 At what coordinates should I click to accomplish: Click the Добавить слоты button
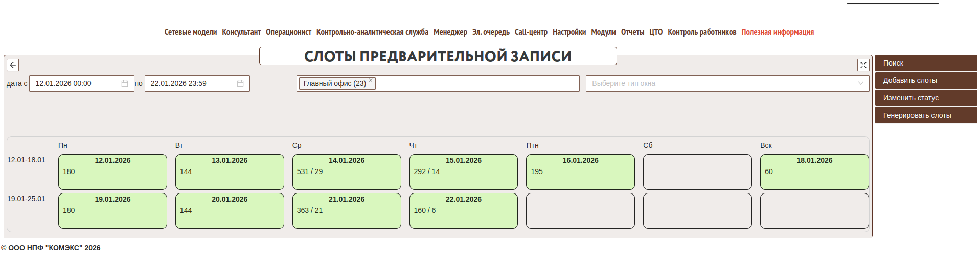click(x=925, y=80)
